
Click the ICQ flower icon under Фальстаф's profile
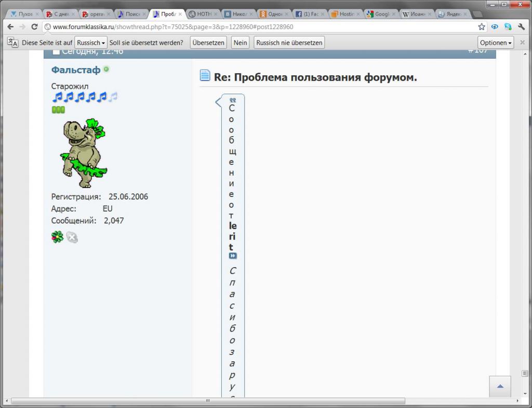click(57, 238)
